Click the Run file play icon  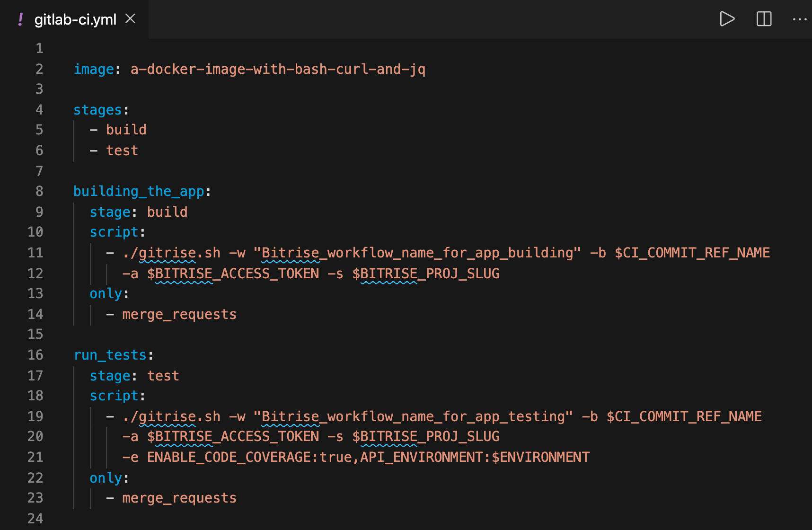[x=727, y=19]
